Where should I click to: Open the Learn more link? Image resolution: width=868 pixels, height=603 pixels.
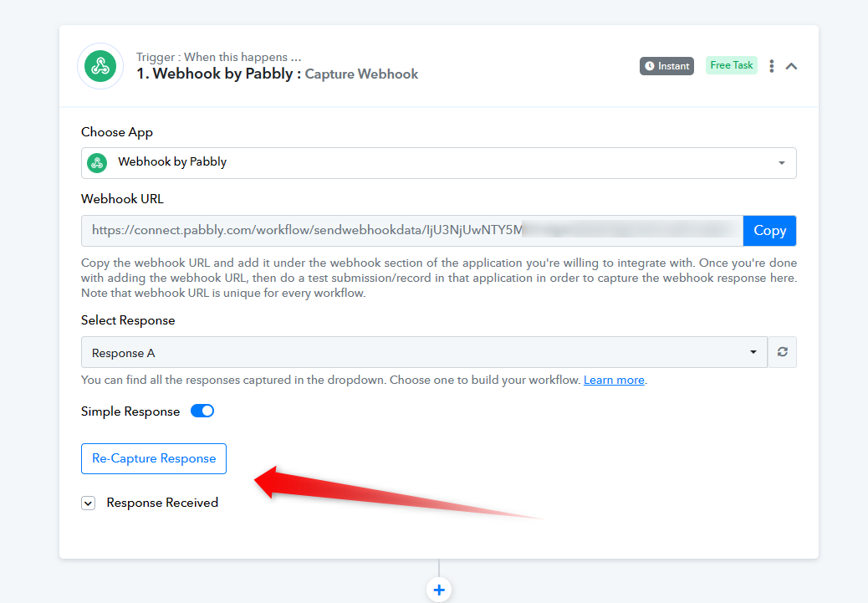click(x=614, y=380)
